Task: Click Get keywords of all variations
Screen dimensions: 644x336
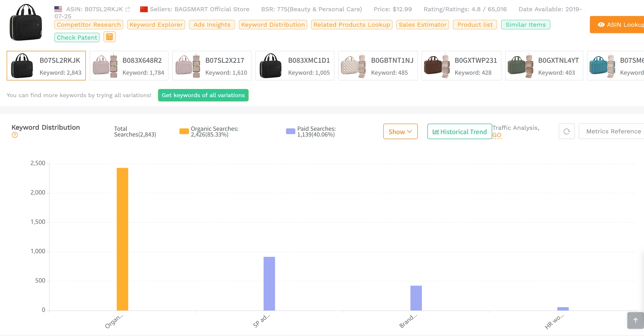Action: point(203,95)
